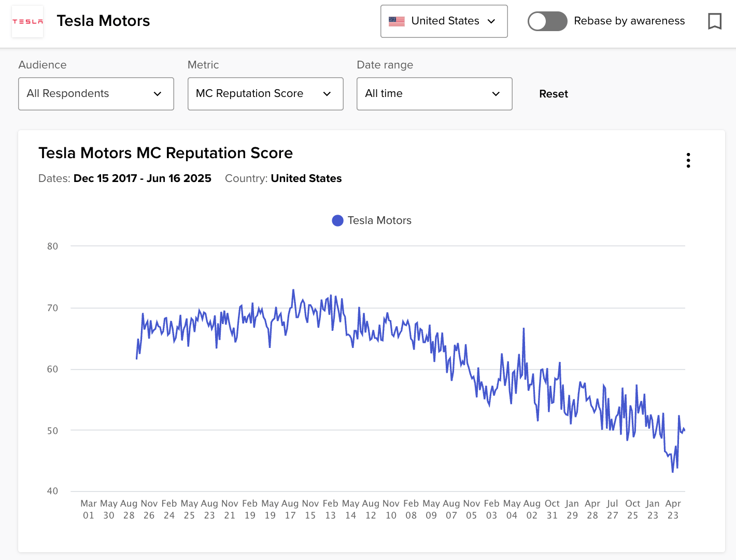The width and height of the screenshot is (736, 560).
Task: Toggle the Tesla Motors legend series label
Action: coord(379,220)
